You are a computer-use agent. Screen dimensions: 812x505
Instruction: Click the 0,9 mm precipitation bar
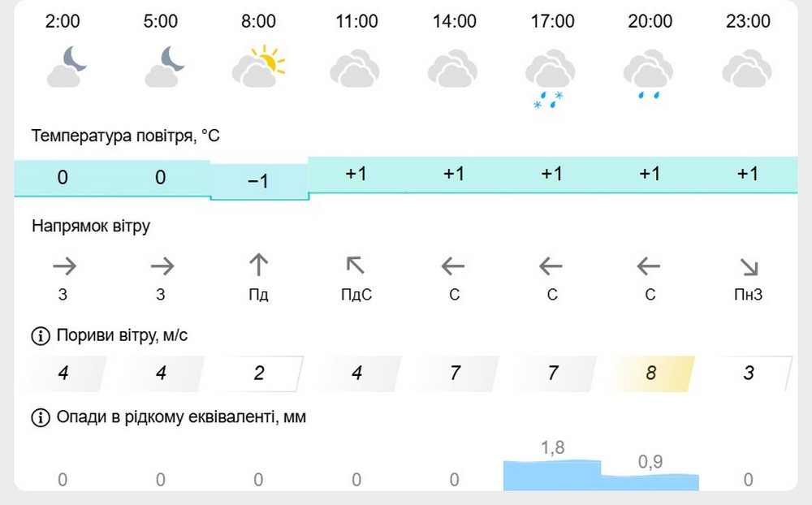point(650,481)
